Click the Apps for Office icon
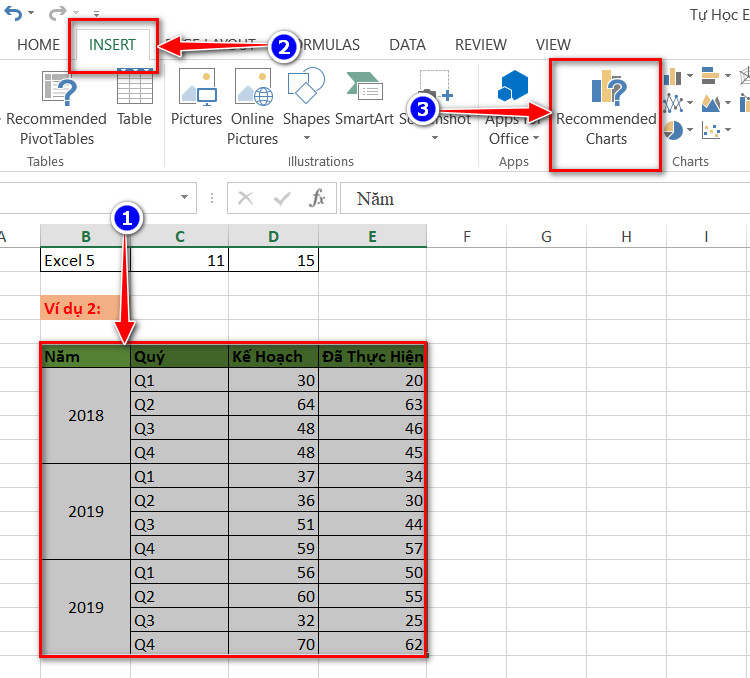The width and height of the screenshot is (750, 678). 513,86
